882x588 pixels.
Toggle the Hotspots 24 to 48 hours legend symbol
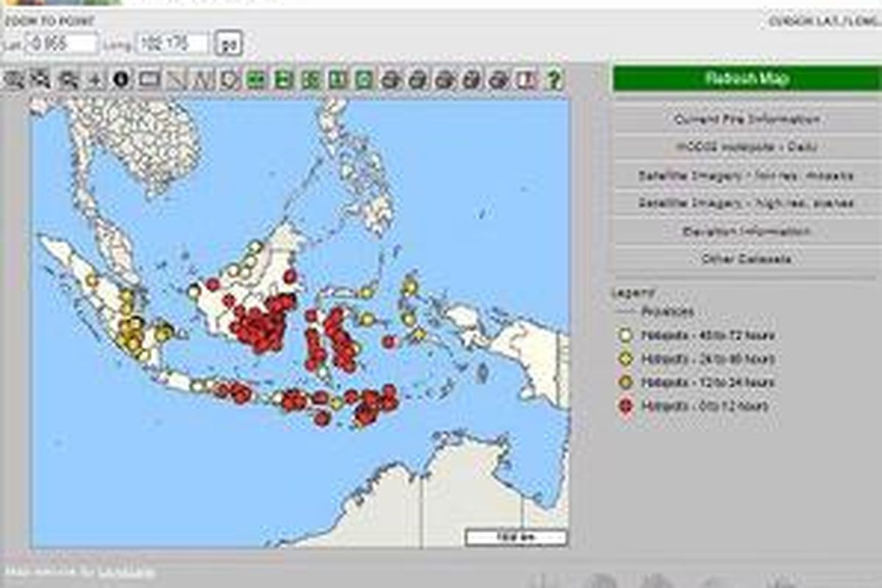pos(625,358)
